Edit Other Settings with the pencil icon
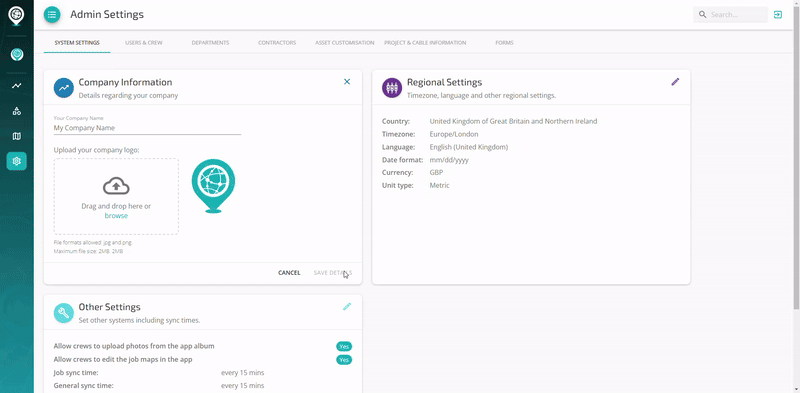800x393 pixels. coord(347,306)
